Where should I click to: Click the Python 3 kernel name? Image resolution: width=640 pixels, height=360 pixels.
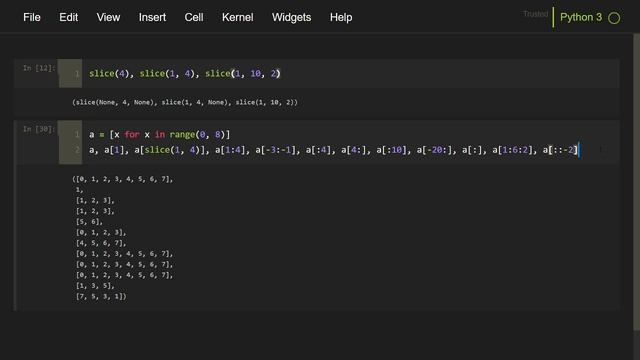click(x=581, y=17)
